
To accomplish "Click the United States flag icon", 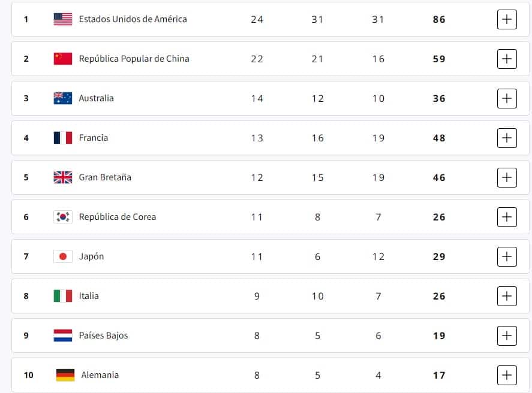I will coord(63,19).
